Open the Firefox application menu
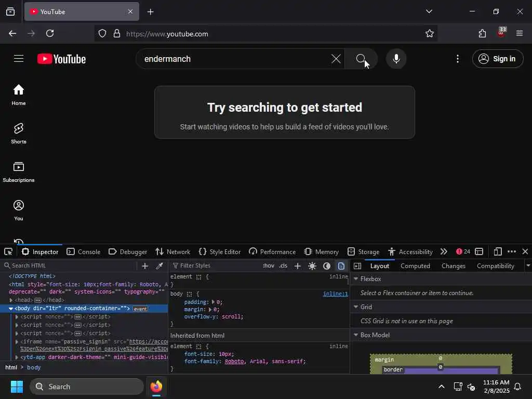The image size is (532, 399). (x=519, y=33)
